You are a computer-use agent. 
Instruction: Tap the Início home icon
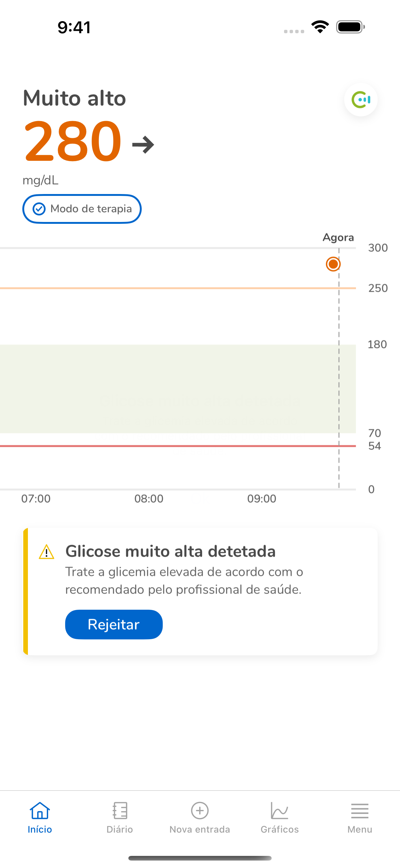[x=40, y=810]
